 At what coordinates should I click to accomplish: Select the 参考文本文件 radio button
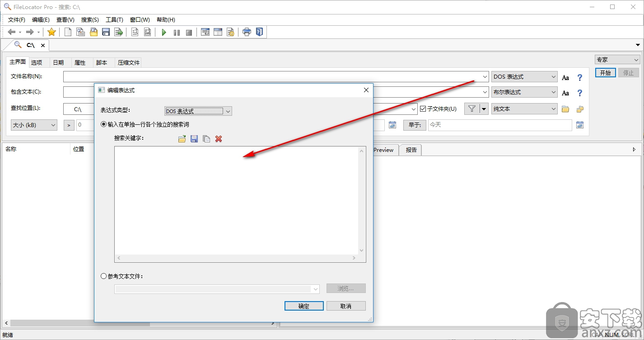[x=104, y=276]
